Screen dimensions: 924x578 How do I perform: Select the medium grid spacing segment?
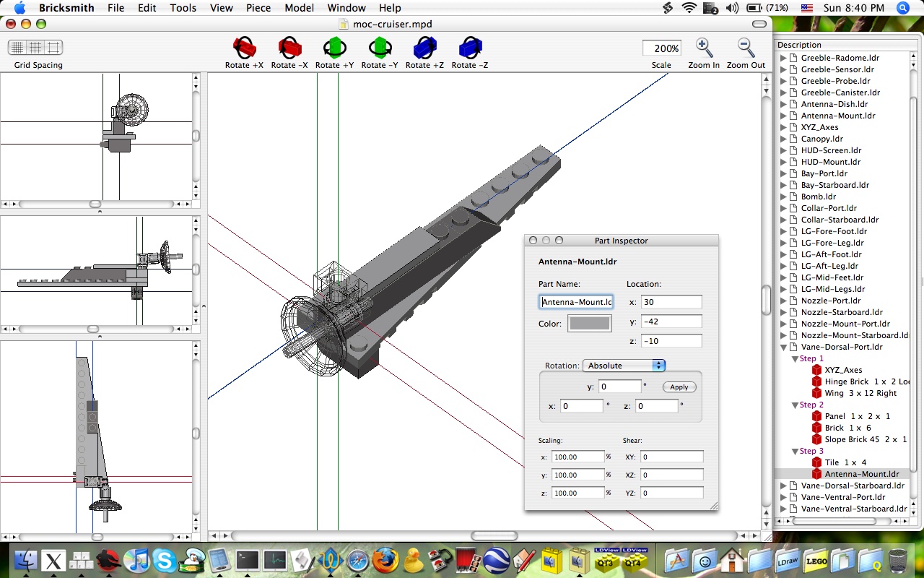(x=35, y=48)
